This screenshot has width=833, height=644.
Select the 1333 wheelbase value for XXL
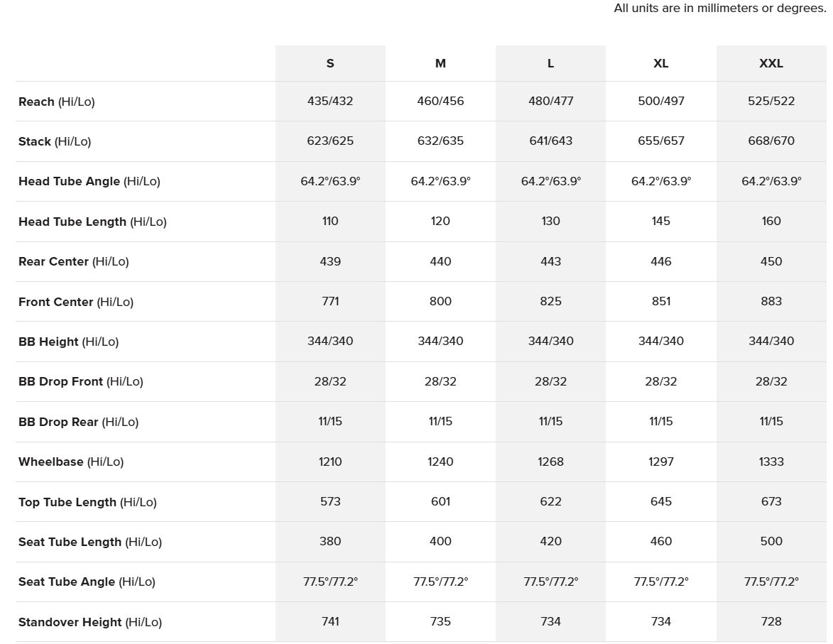click(x=771, y=462)
